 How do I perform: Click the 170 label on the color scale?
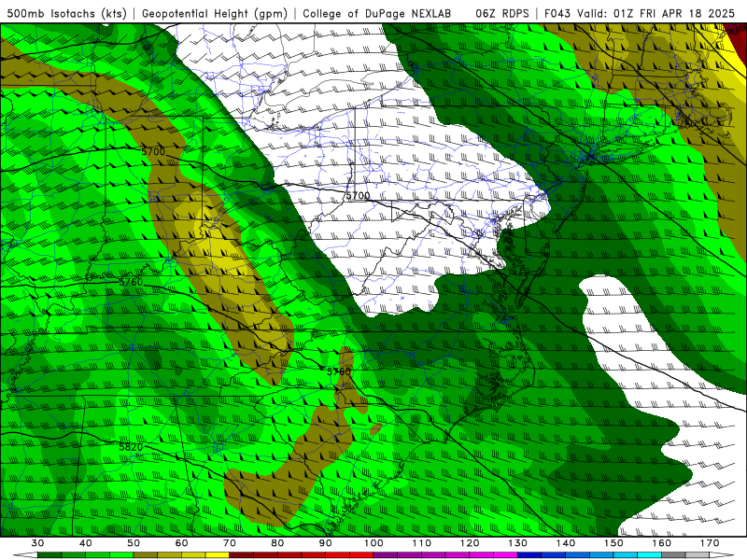click(x=710, y=543)
